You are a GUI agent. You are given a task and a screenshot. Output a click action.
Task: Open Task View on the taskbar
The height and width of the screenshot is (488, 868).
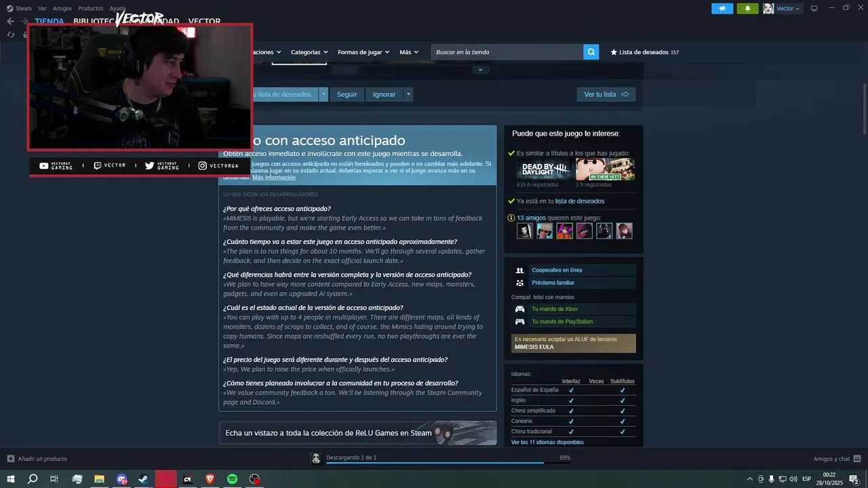click(54, 479)
